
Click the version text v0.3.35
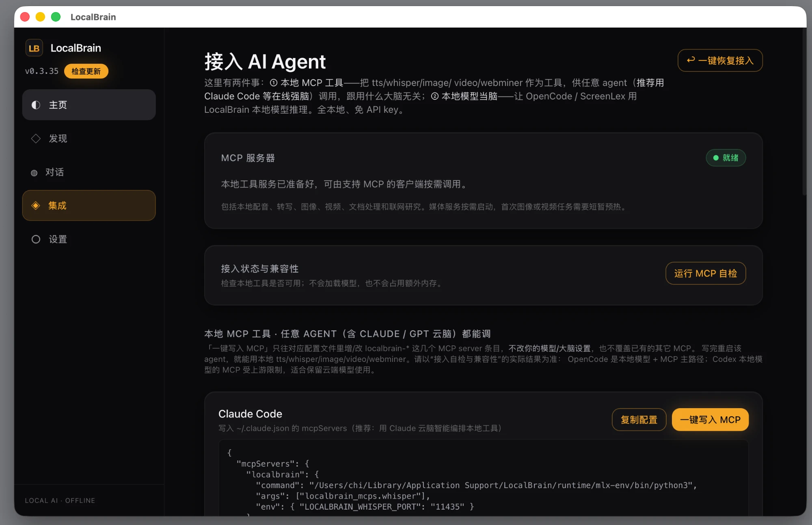click(42, 71)
